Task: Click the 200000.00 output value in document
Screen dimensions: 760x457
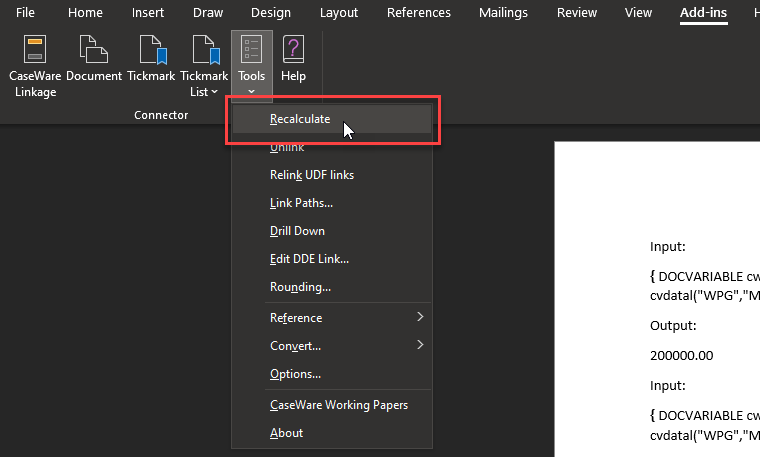Action: [681, 356]
